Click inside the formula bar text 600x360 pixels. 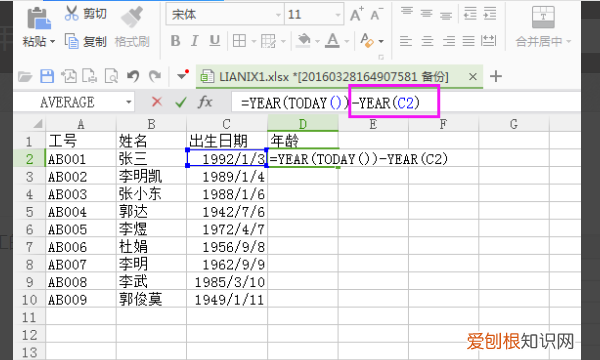(x=331, y=103)
